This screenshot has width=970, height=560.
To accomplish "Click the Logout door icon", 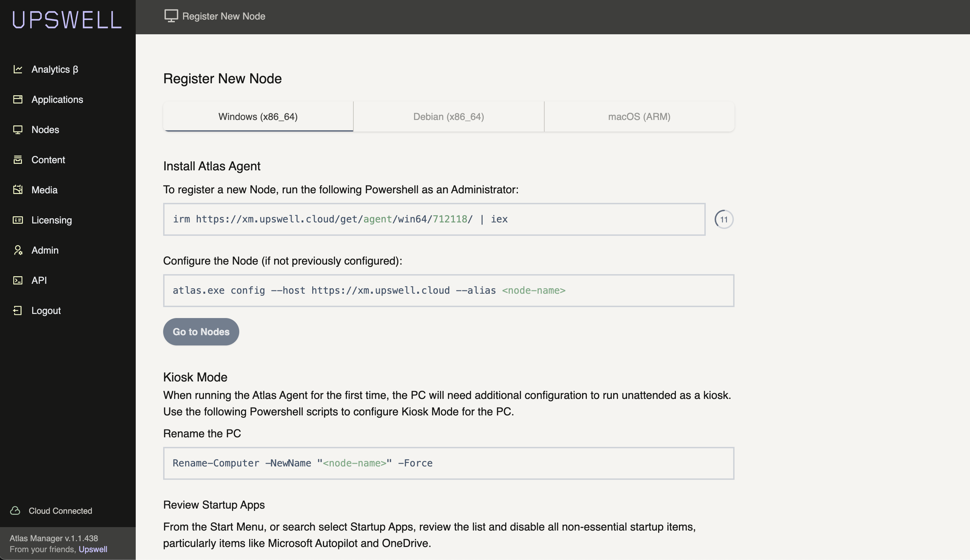I will click(18, 311).
